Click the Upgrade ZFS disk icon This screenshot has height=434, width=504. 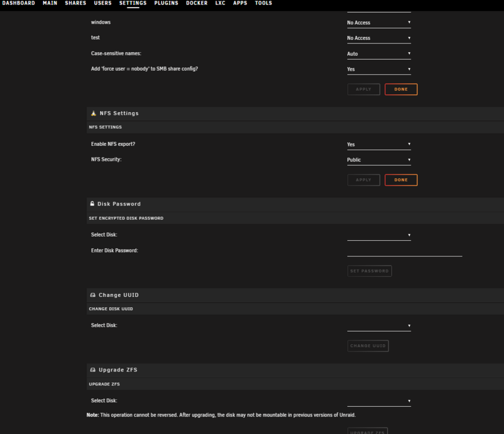(93, 370)
